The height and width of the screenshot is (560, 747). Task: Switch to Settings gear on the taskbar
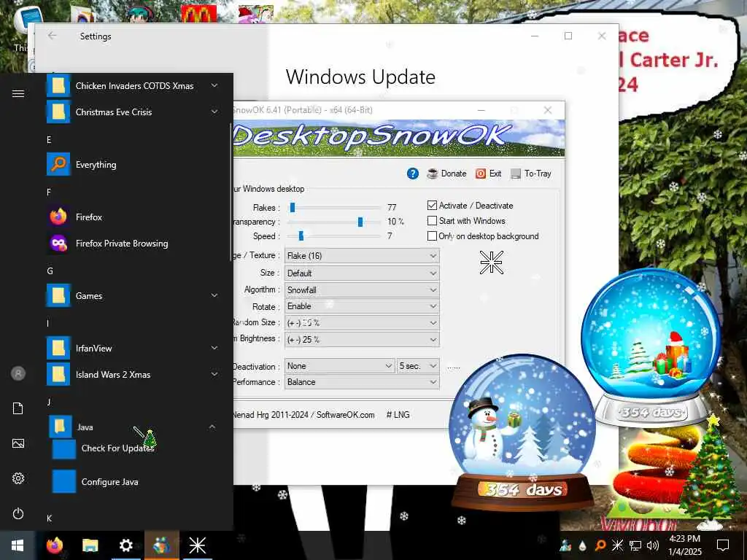(125, 545)
